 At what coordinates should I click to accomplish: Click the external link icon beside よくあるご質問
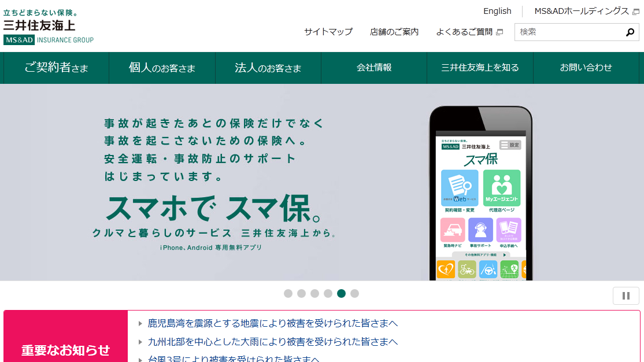[x=499, y=32]
